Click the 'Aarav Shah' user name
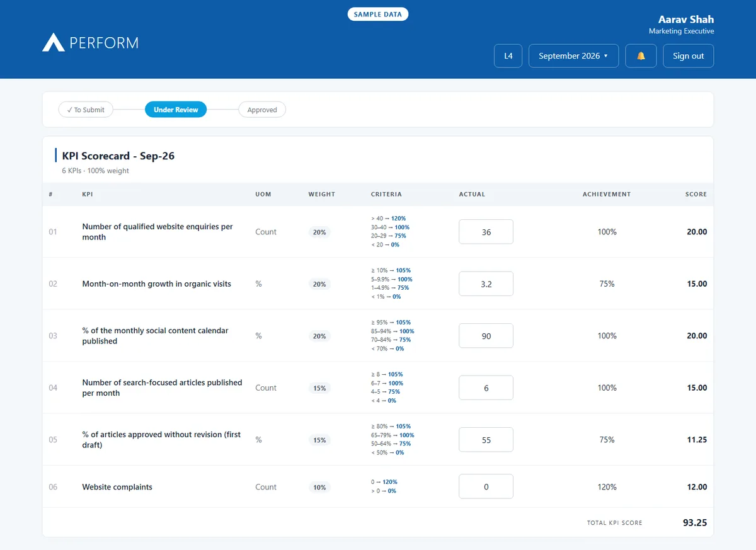This screenshot has width=756, height=550. [x=686, y=20]
